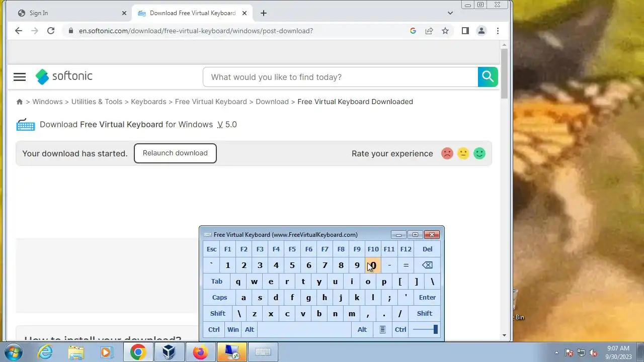Rate experience with yellow neutral face

[463, 153]
